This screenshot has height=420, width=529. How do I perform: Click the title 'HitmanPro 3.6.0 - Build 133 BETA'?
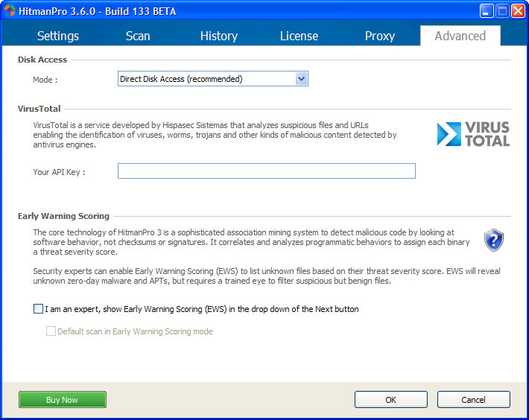[97, 11]
